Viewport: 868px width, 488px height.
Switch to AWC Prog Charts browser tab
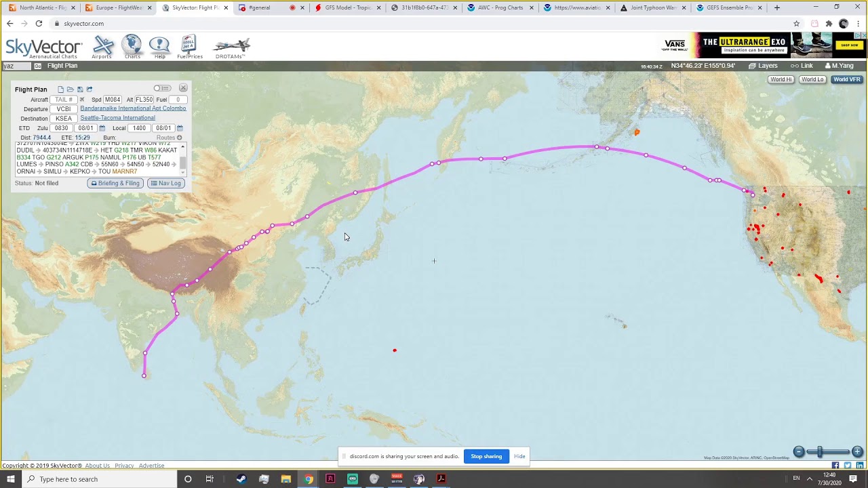coord(500,7)
